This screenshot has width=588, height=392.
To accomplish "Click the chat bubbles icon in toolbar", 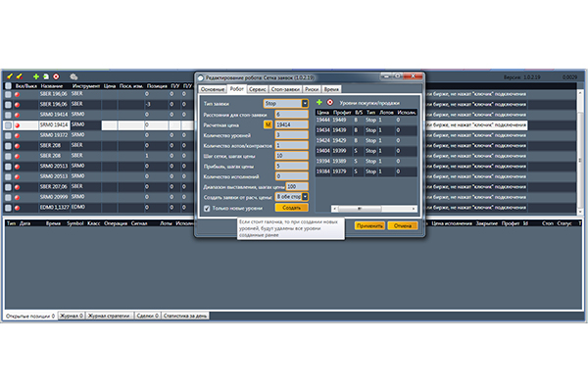I will coord(74,75).
